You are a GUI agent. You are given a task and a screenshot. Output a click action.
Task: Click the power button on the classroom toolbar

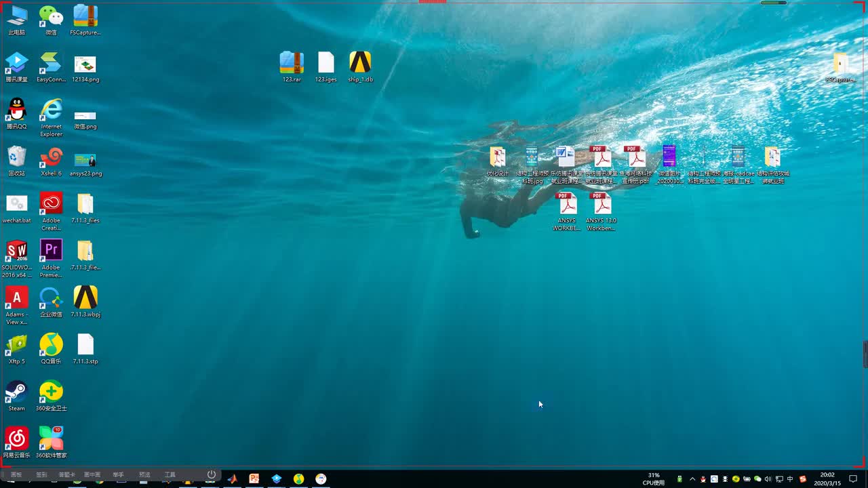pos(212,474)
